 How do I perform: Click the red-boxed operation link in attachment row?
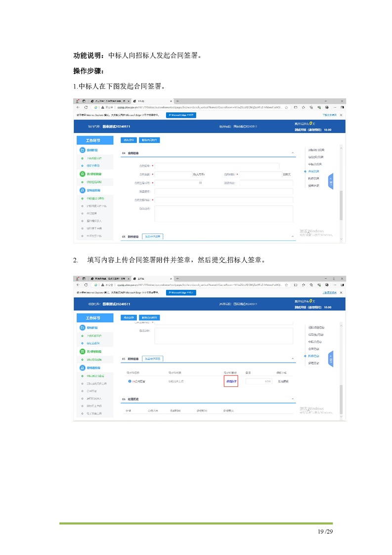point(231,381)
